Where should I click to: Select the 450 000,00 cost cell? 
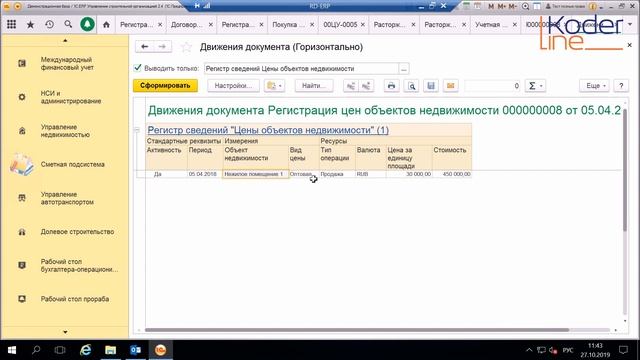tap(452, 174)
